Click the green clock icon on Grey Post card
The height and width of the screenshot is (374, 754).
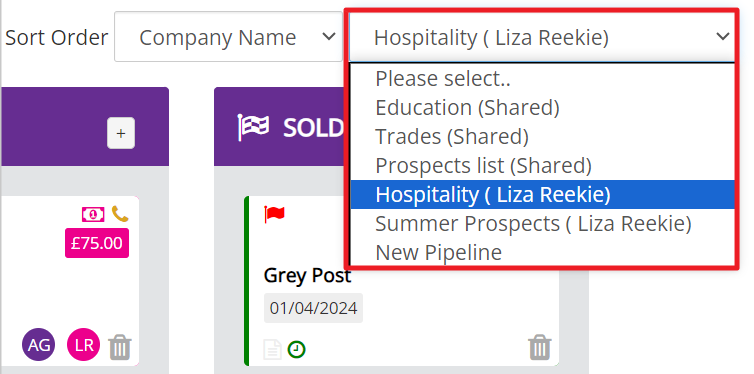click(x=297, y=349)
